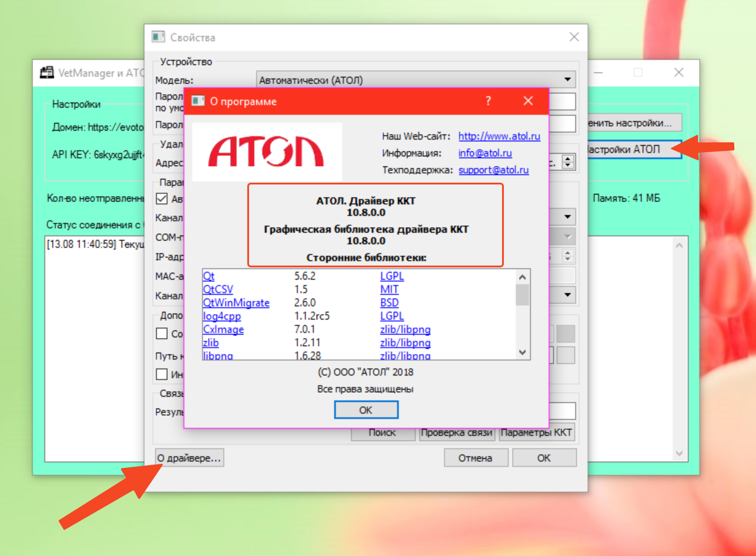Open the COM port dropdown arrow

568,236
